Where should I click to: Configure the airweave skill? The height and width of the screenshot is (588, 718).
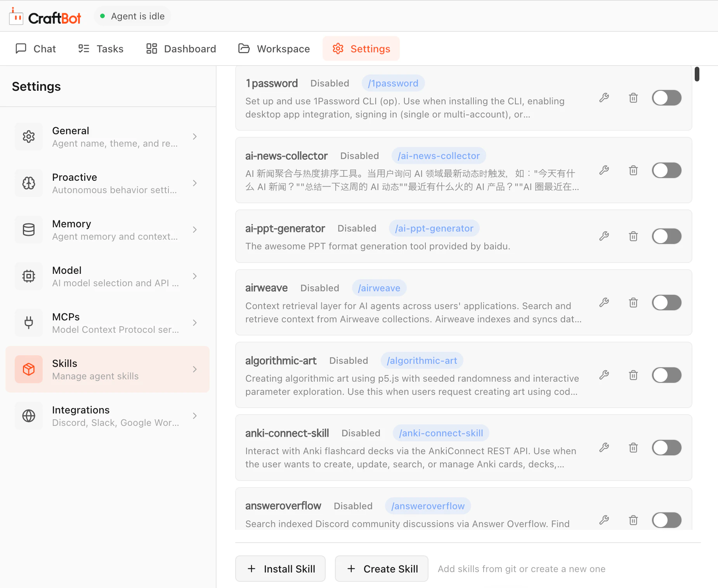coord(604,303)
